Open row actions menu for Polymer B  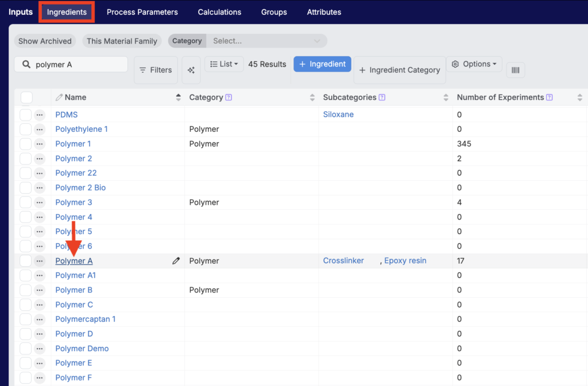[40, 290]
